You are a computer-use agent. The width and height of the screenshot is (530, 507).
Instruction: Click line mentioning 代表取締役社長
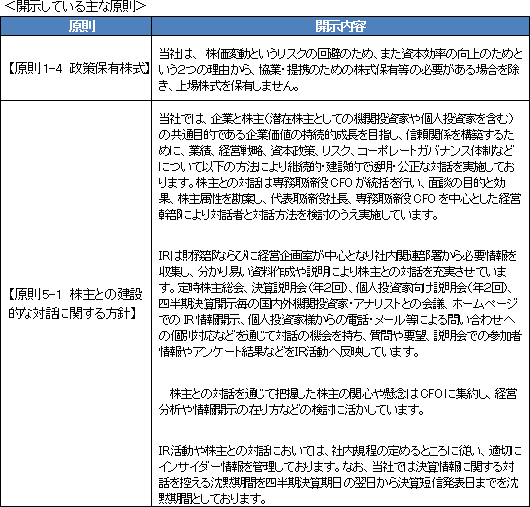tap(340, 199)
